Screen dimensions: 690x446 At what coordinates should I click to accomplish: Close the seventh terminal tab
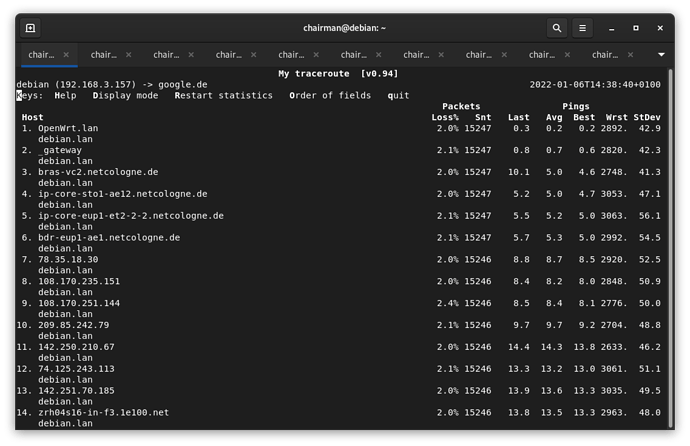point(441,55)
